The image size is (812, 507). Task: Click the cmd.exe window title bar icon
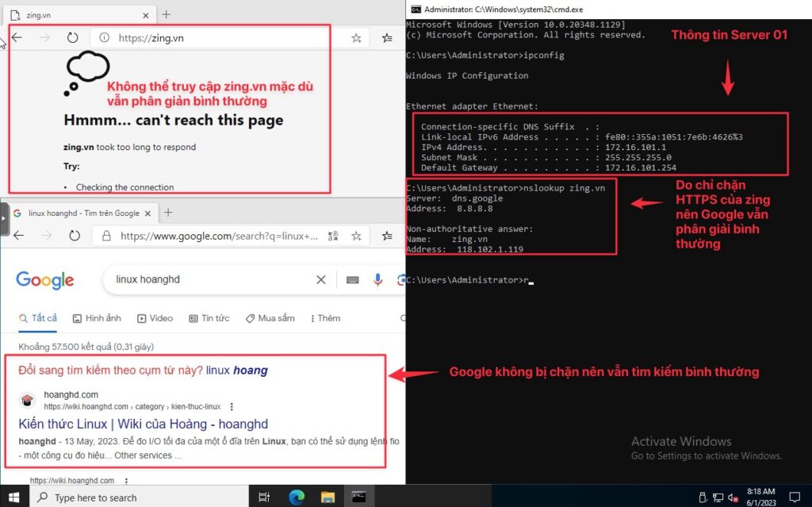click(416, 10)
